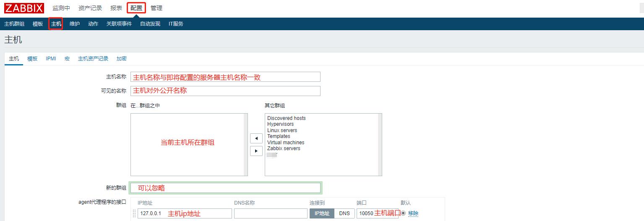
Task: Go to 维护 submenu
Action: click(x=75, y=24)
